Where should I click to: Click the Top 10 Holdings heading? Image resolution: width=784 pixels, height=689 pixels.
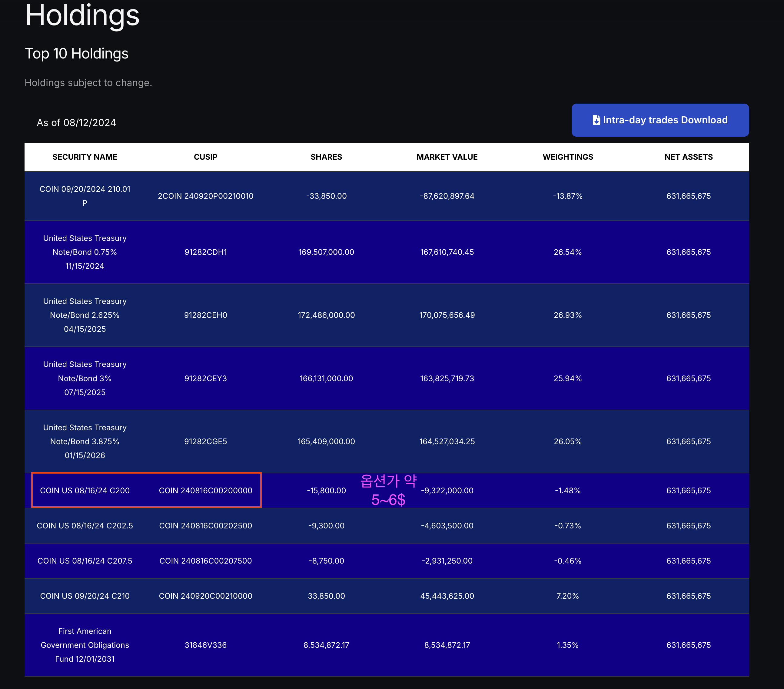77,53
